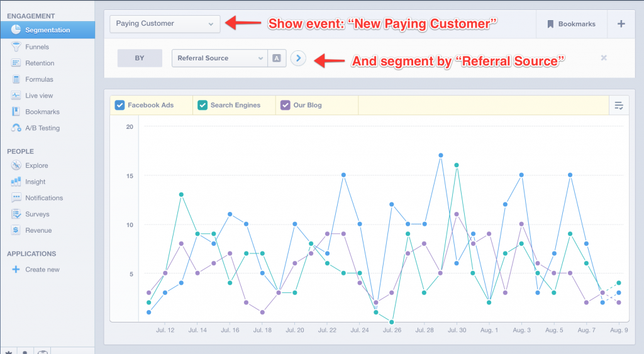Click the Live view pulse icon

pyautogui.click(x=16, y=96)
